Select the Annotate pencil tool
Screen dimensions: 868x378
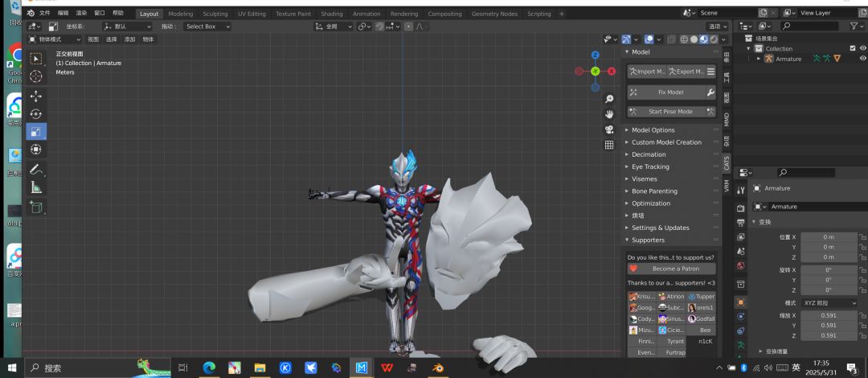[x=36, y=169]
